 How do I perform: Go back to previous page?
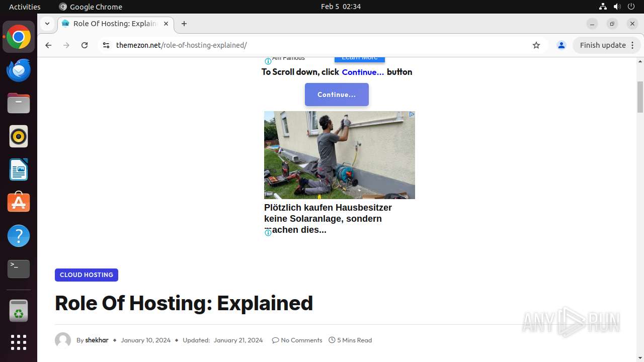[x=48, y=45]
